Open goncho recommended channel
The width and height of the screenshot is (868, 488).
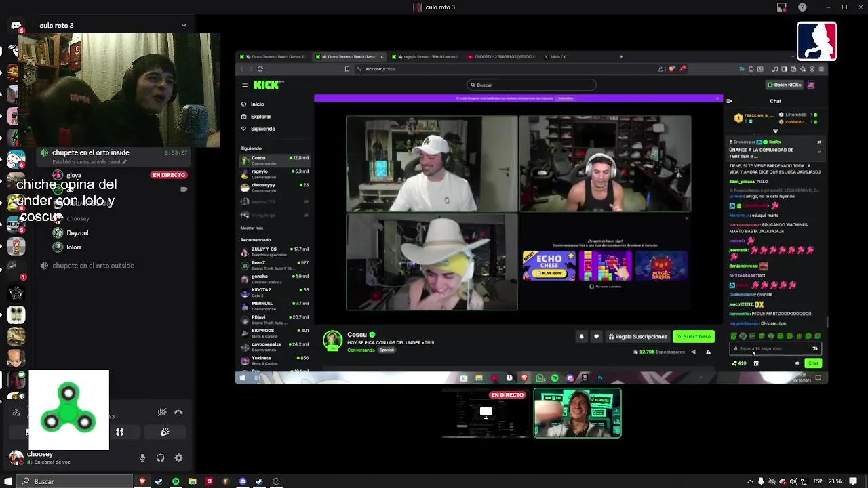[275, 279]
